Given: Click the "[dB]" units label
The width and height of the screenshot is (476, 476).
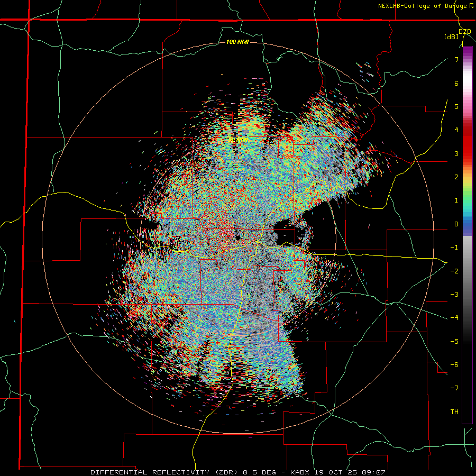Looking at the screenshot, I should coord(452,37).
